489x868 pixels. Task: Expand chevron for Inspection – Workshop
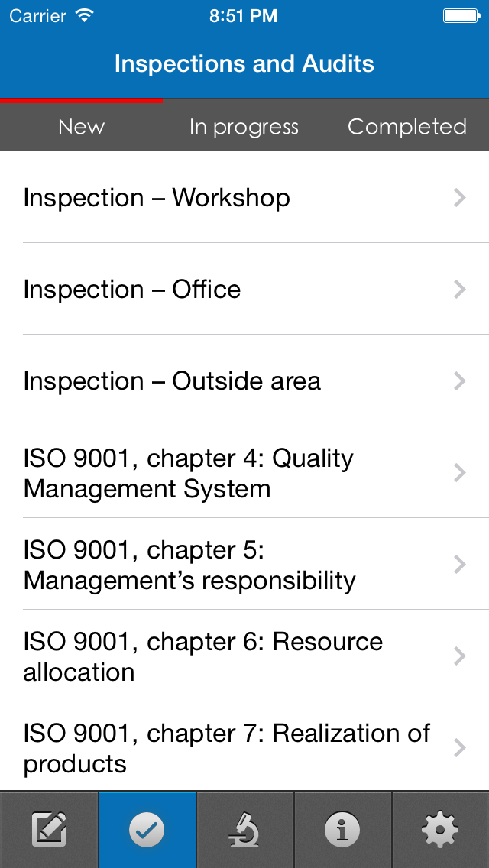click(460, 198)
